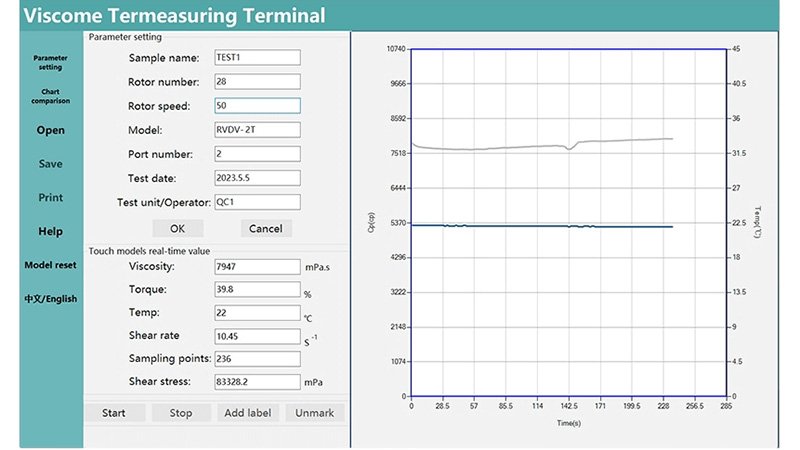Image resolution: width=800 pixels, height=450 pixels.
Task: Select Chart comparison in the sidebar
Action: (50, 96)
